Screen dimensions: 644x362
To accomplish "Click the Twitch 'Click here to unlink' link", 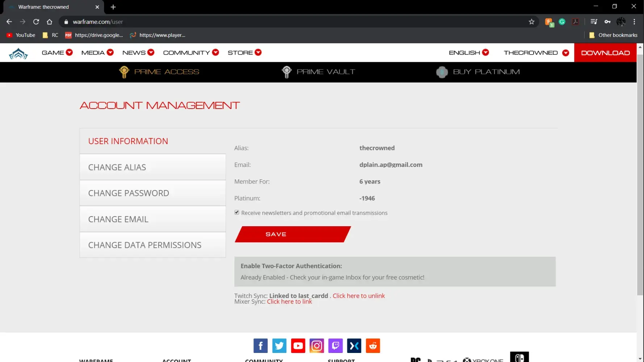I will 359,296.
